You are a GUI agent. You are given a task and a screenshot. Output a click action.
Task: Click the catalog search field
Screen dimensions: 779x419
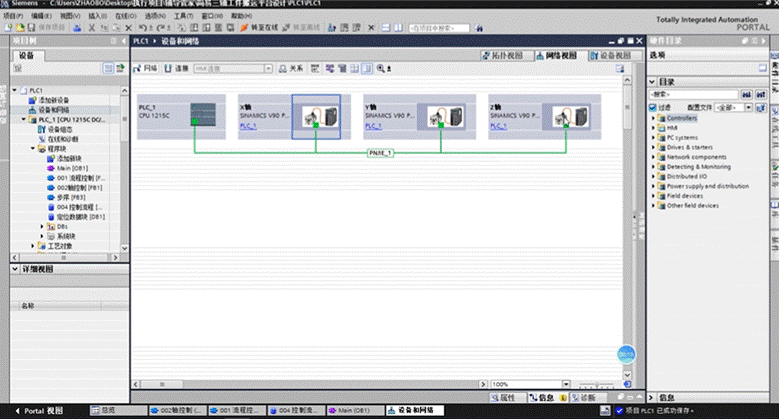[x=694, y=94]
